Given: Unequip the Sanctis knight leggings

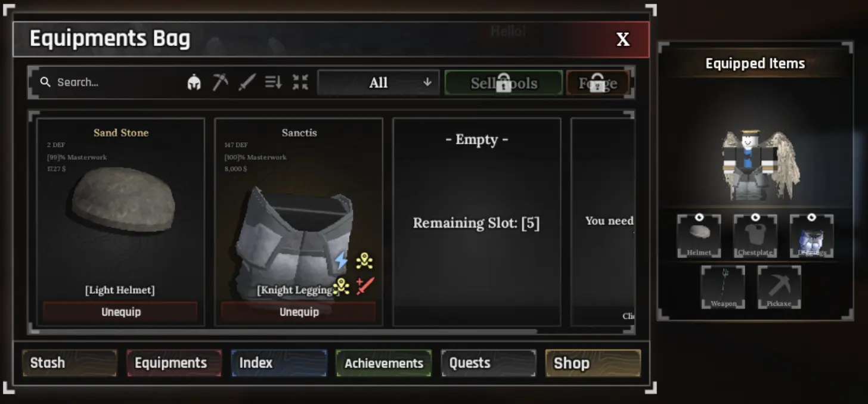Looking at the screenshot, I should click(x=299, y=312).
